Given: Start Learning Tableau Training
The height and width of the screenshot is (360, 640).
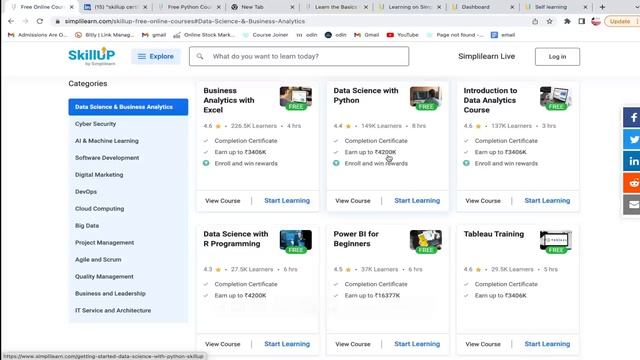Looking at the screenshot, I should [547, 344].
